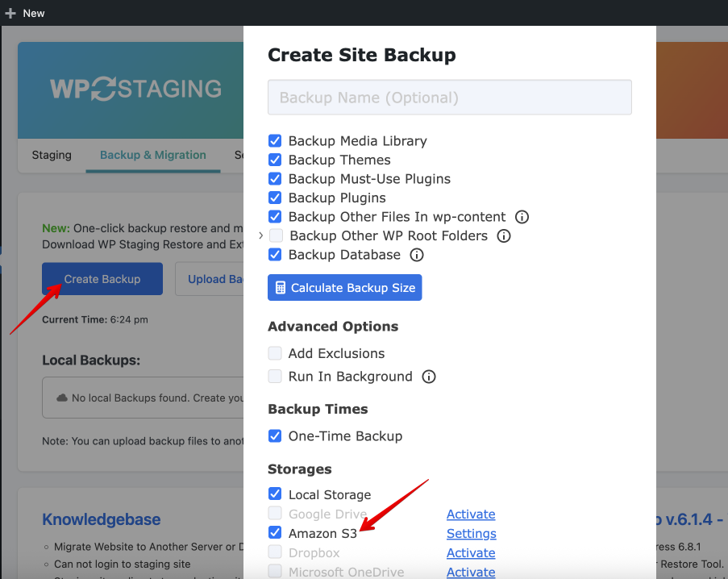Click info icon beside Backup Other Files In wp-content
Image resolution: width=728 pixels, height=579 pixels.
tap(522, 217)
